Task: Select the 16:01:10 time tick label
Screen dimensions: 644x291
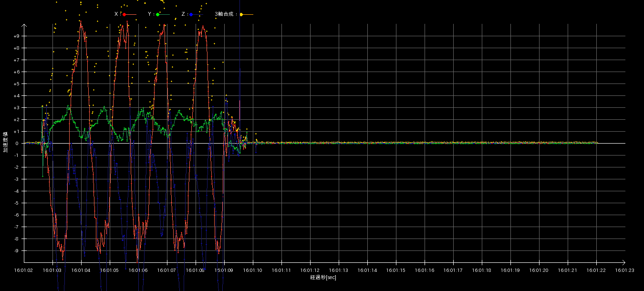Action: (253, 270)
